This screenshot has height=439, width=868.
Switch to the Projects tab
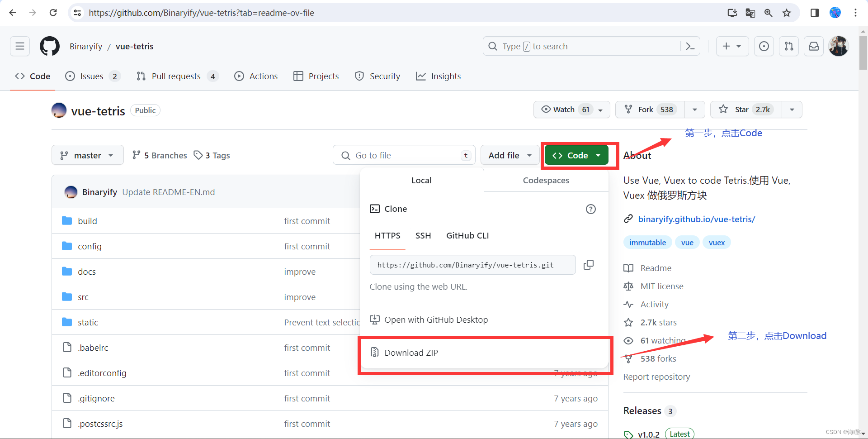pyautogui.click(x=316, y=76)
